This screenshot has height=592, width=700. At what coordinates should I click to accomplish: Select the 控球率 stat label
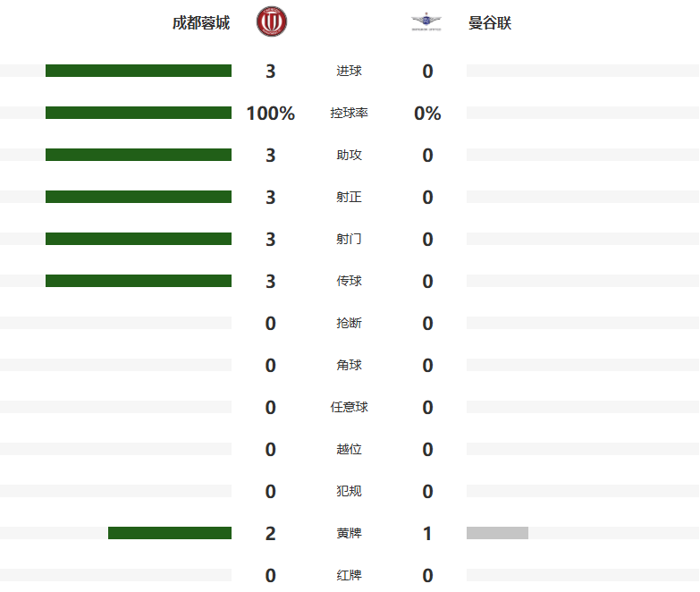point(350,113)
